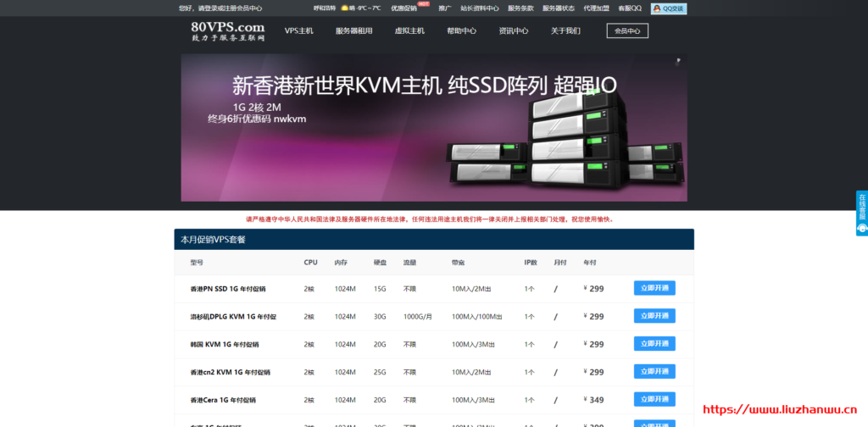Open the VPS主机 menu
This screenshot has width=868, height=427.
click(299, 31)
